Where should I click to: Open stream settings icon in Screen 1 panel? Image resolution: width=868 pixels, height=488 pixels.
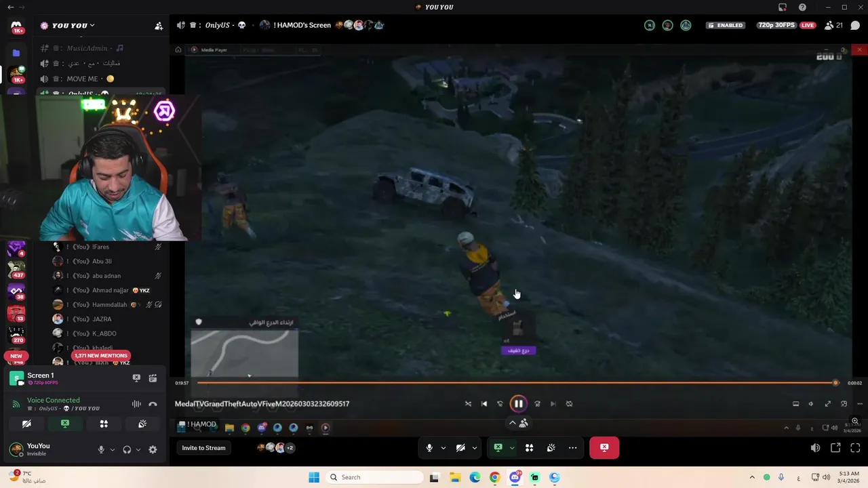pos(153,378)
